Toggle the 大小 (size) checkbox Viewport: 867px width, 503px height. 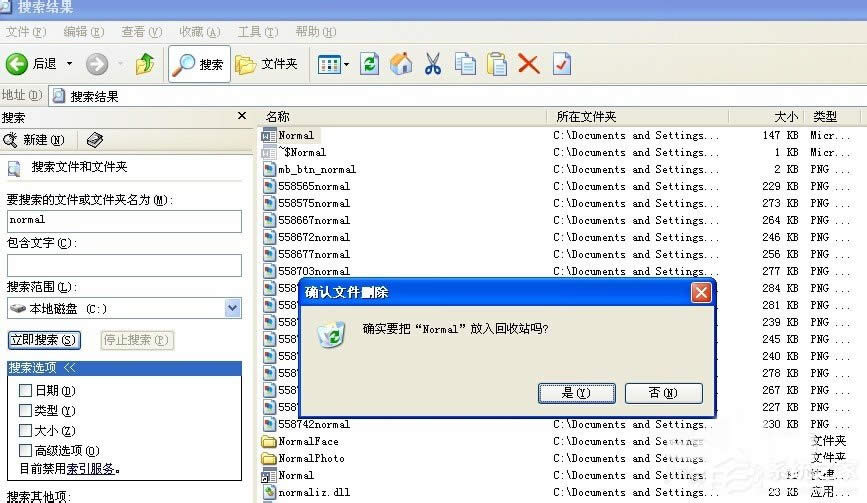[x=26, y=431]
